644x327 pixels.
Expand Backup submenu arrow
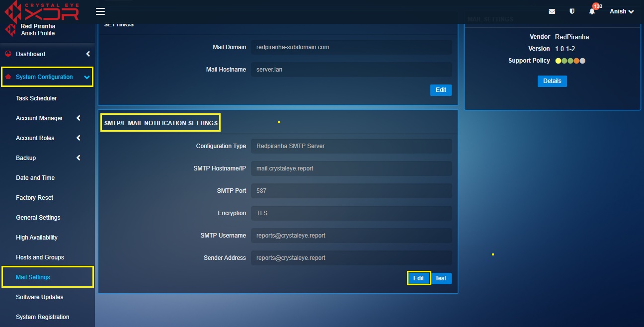tap(79, 158)
